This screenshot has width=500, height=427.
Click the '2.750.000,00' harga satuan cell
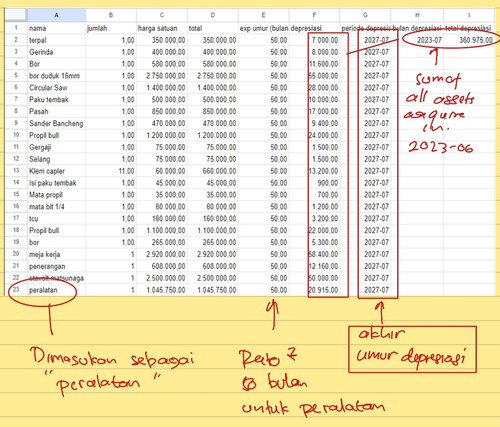coord(162,76)
